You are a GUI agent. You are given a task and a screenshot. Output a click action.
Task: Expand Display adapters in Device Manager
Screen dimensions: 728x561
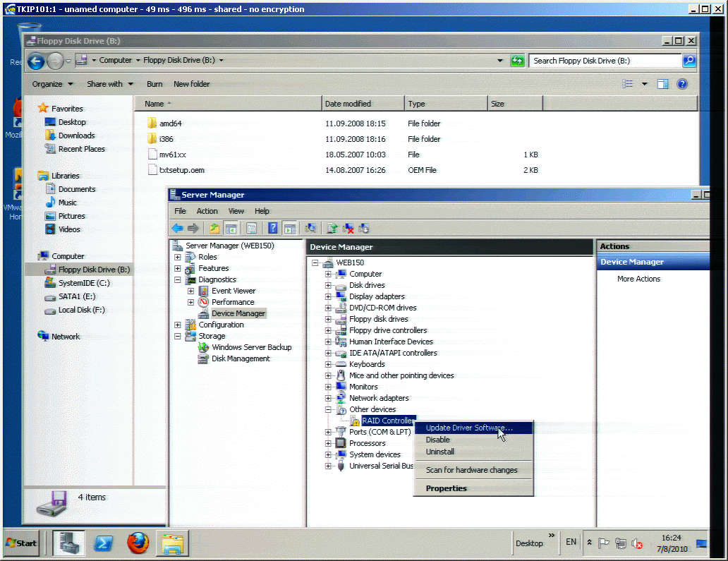point(328,297)
